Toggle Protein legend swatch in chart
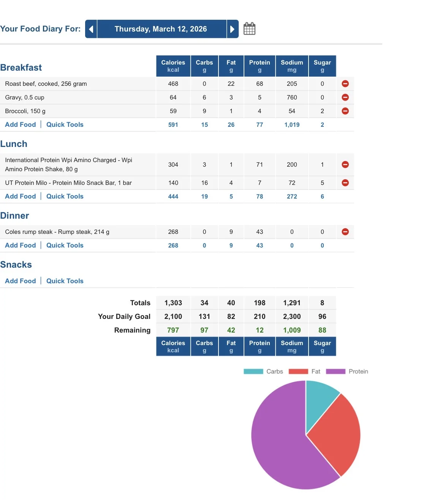448x500 pixels. click(x=336, y=372)
